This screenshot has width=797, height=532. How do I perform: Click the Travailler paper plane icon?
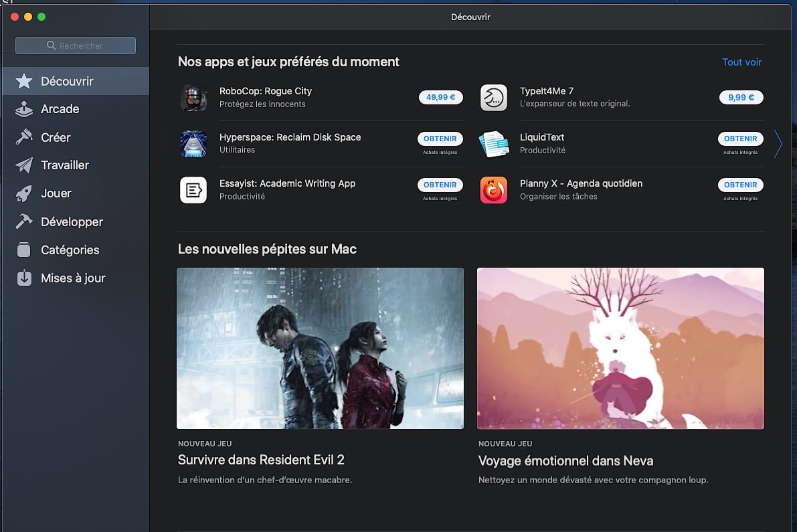(x=24, y=165)
